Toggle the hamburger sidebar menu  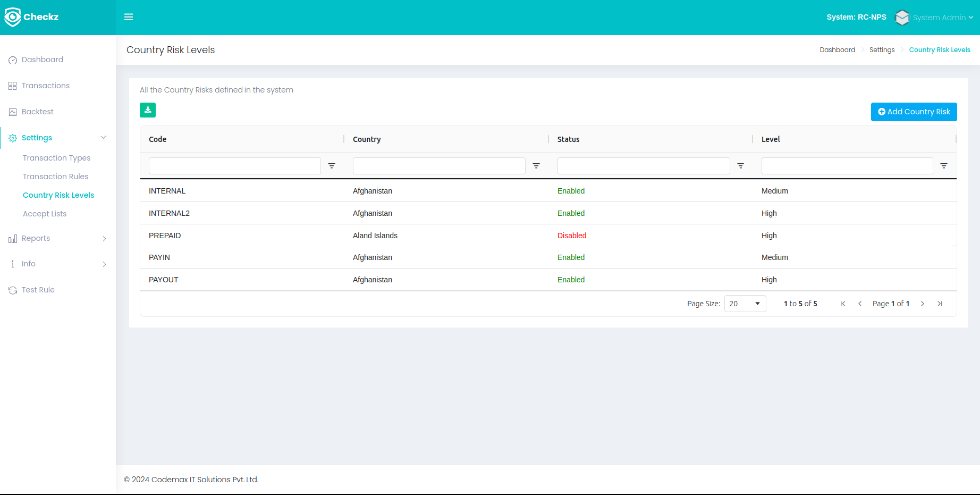[x=129, y=17]
